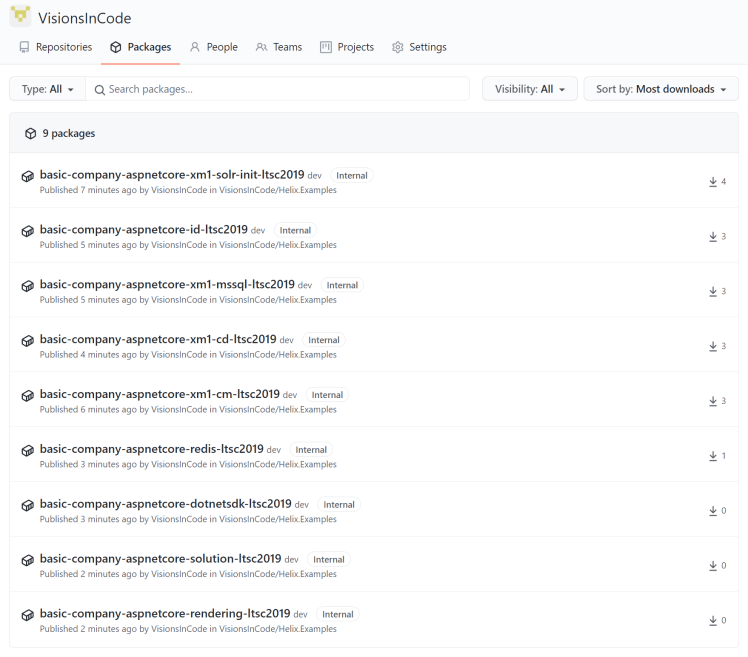
Task: Open basic-company-aspnetcore-id-ltsc2019 package link
Action: click(143, 229)
